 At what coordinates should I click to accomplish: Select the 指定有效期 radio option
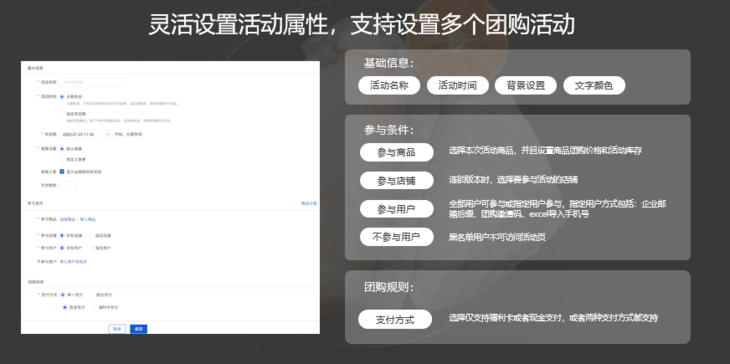pos(62,114)
